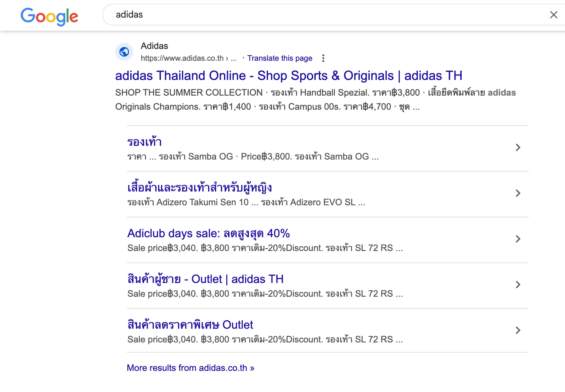
Task: Open the เสื้อผ้าและรองเท้าสำหรับผู้หญิง sitelink
Action: pyautogui.click(x=199, y=188)
